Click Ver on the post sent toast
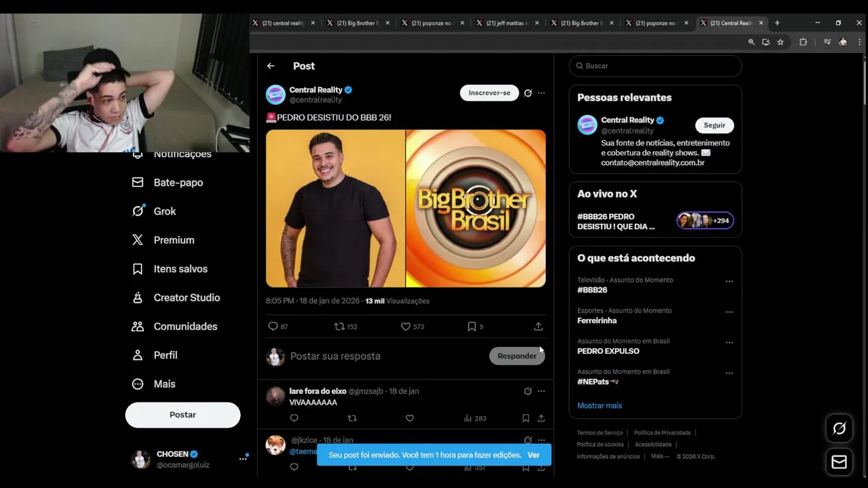The width and height of the screenshot is (868, 488). (534, 455)
